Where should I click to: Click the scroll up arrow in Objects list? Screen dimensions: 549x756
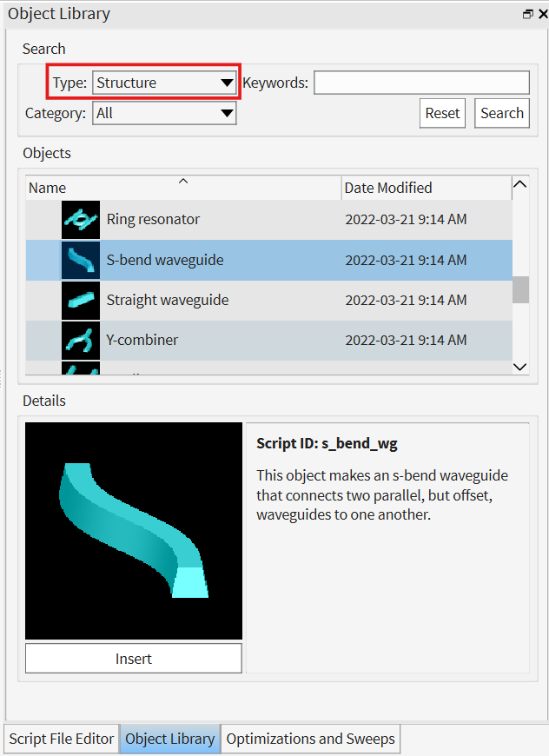click(520, 184)
